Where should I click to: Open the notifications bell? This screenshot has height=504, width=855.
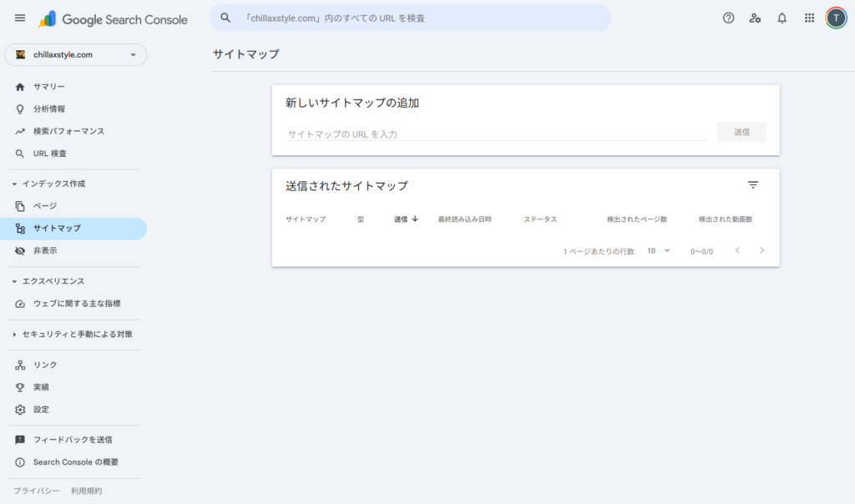point(782,18)
